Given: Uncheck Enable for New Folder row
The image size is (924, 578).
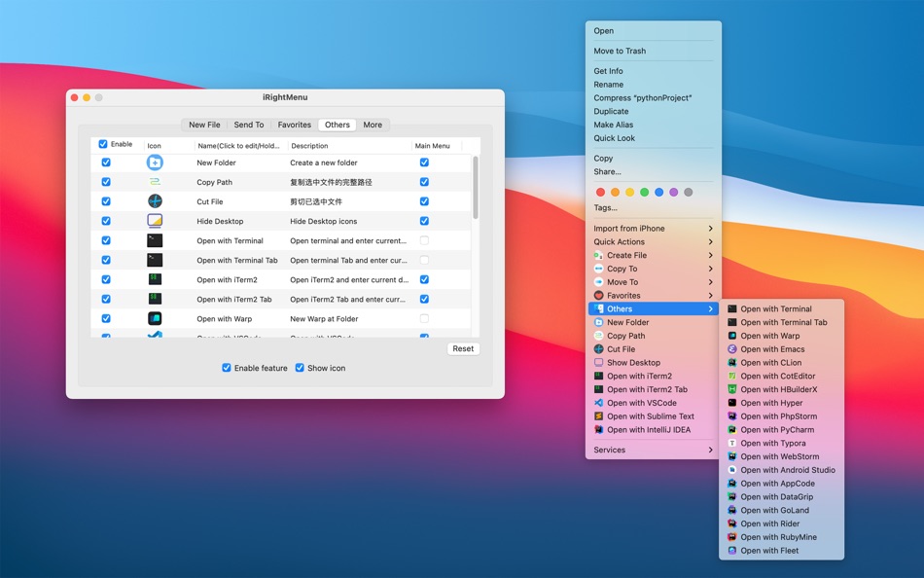Looking at the screenshot, I should [x=106, y=163].
